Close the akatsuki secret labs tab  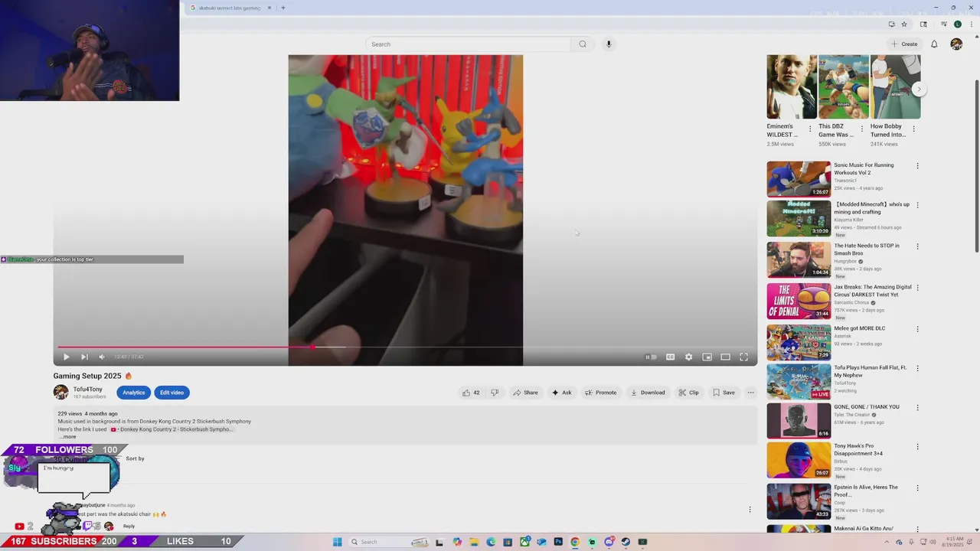pos(269,8)
